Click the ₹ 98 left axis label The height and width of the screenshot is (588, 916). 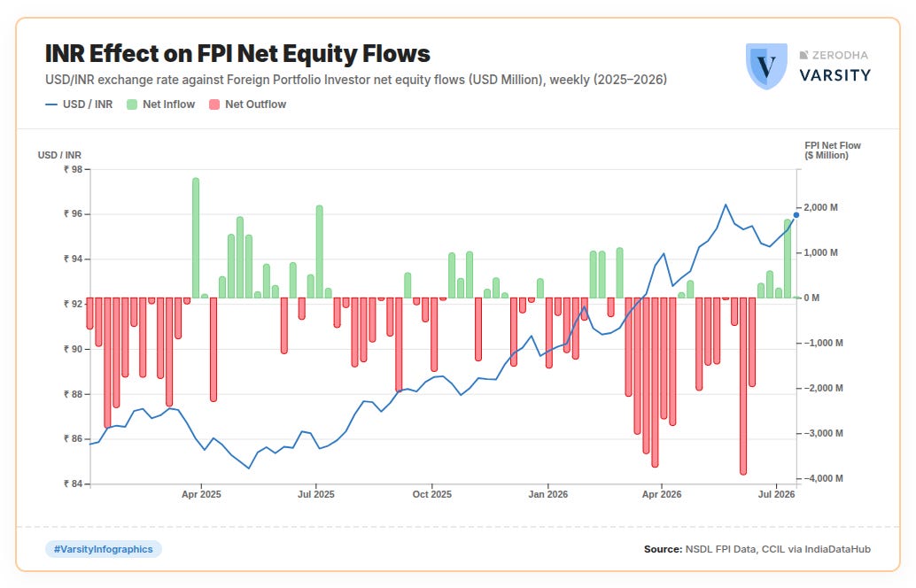point(73,169)
